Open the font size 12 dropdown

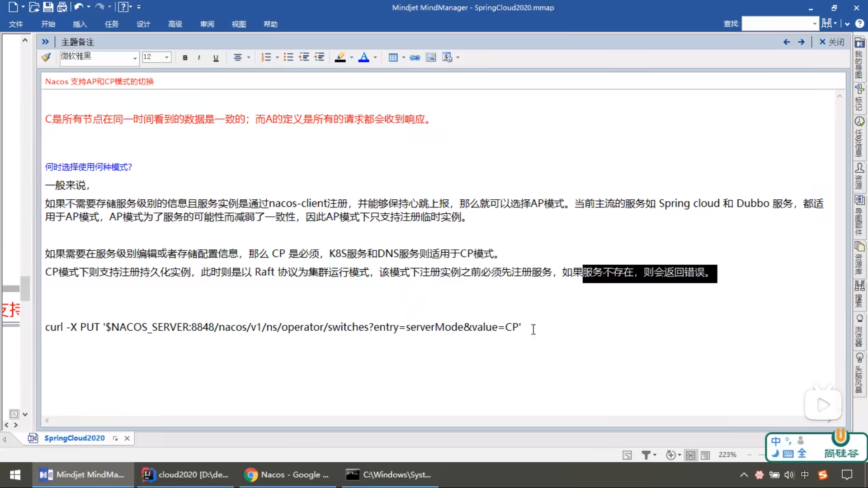(x=167, y=57)
